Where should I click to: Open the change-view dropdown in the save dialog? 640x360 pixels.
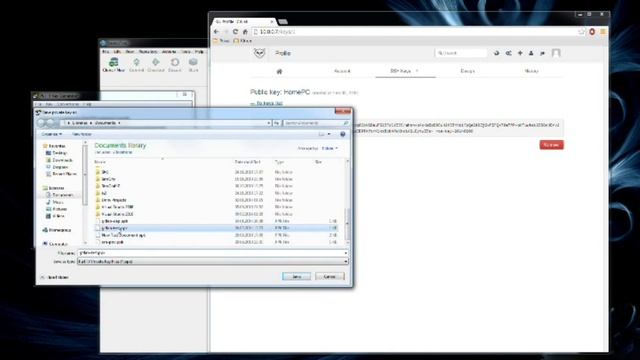tap(329, 134)
